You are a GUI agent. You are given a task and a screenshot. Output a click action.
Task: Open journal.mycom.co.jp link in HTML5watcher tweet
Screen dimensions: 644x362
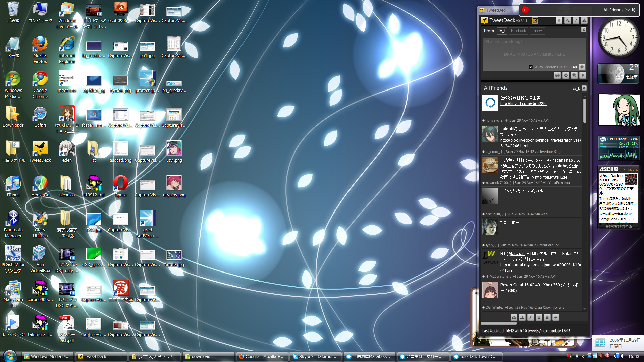coord(541,268)
